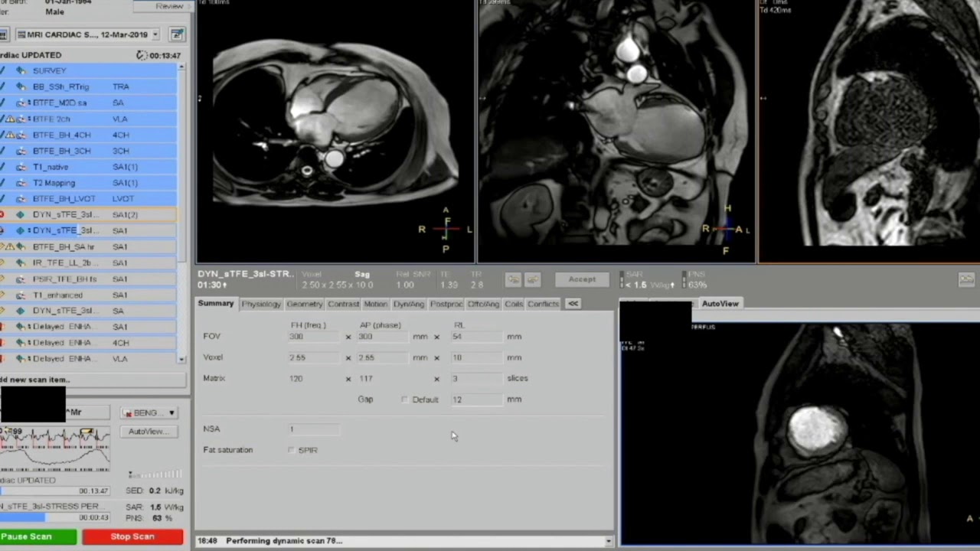Click the T2 Mapping scan icon

(21, 183)
